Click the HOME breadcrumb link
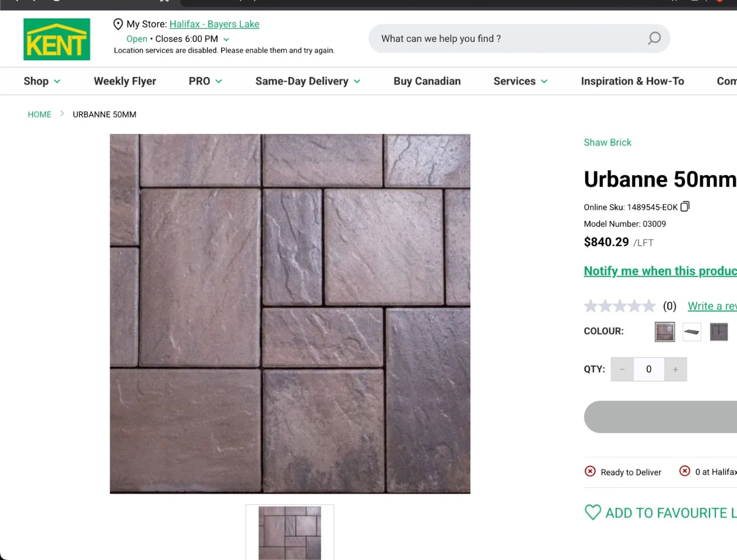Image resolution: width=737 pixels, height=560 pixels. point(39,115)
